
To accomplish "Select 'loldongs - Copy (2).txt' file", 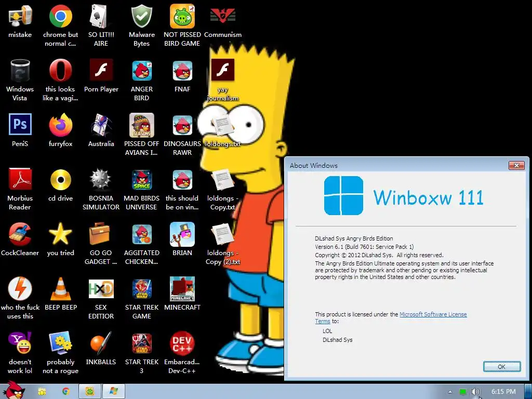I will (x=222, y=235).
